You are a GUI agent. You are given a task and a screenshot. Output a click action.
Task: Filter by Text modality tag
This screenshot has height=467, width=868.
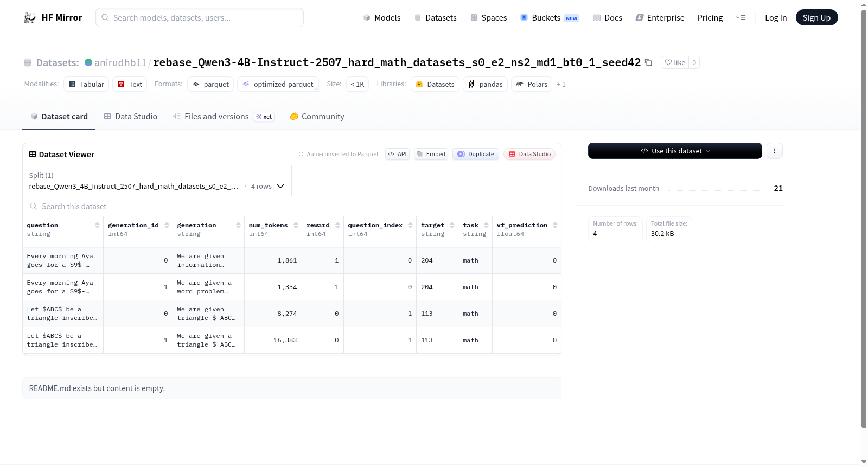click(x=130, y=84)
